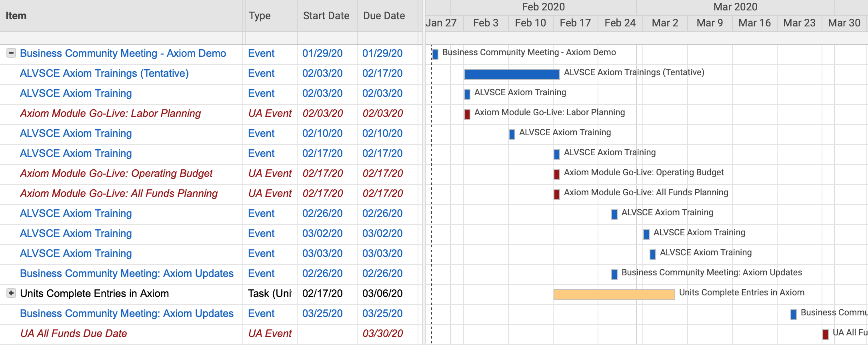Click the Labor Planning red Gantt marker
This screenshot has width=868, height=345.
pyautogui.click(x=467, y=114)
